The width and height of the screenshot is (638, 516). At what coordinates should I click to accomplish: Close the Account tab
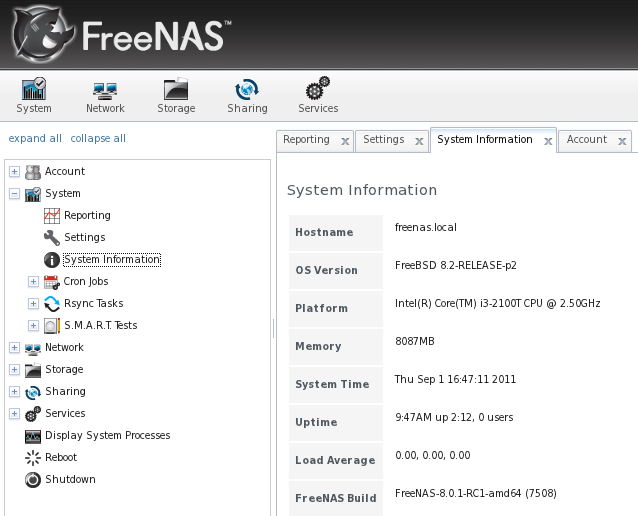coord(622,141)
